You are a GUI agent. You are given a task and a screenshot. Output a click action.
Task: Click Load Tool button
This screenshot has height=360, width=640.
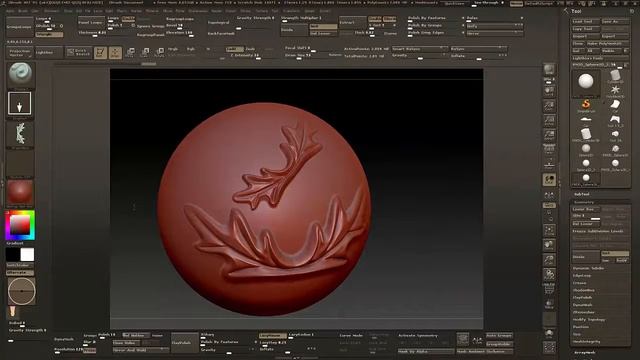(x=586, y=21)
